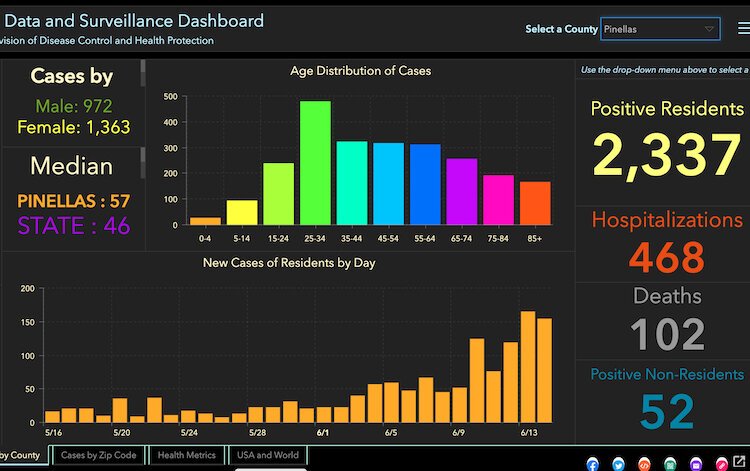Select the 0-4 age group bar
This screenshot has width=750, height=471.
pyautogui.click(x=205, y=221)
